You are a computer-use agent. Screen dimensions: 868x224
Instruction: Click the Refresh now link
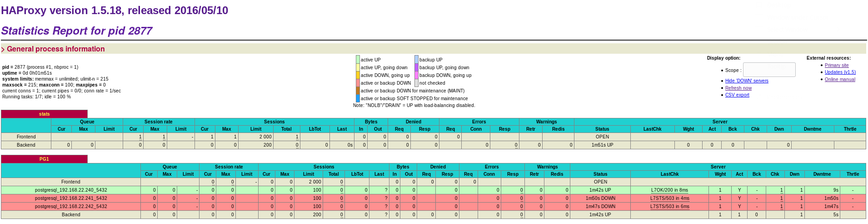[738, 88]
